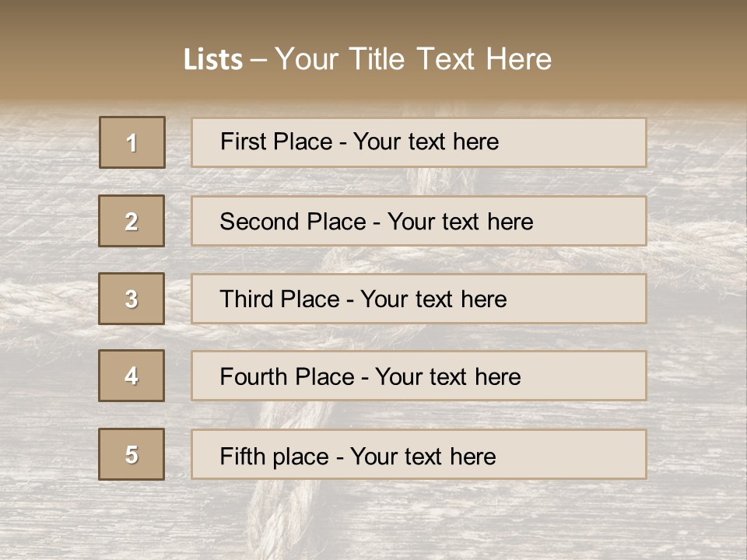The image size is (747, 560).
Task: Select the number 3 box
Action: 132,299
